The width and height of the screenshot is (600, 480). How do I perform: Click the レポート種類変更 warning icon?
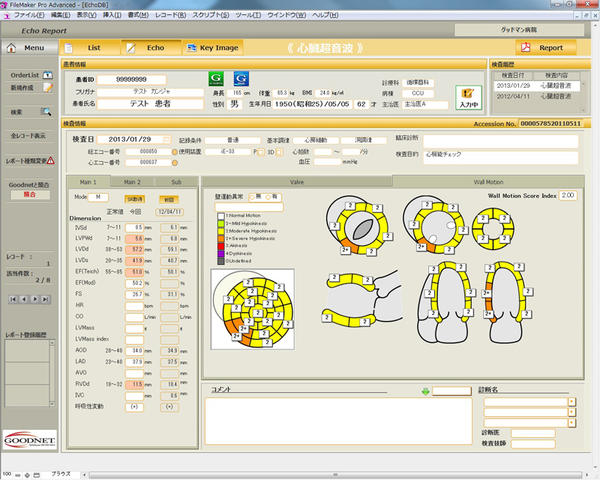pos(50,160)
